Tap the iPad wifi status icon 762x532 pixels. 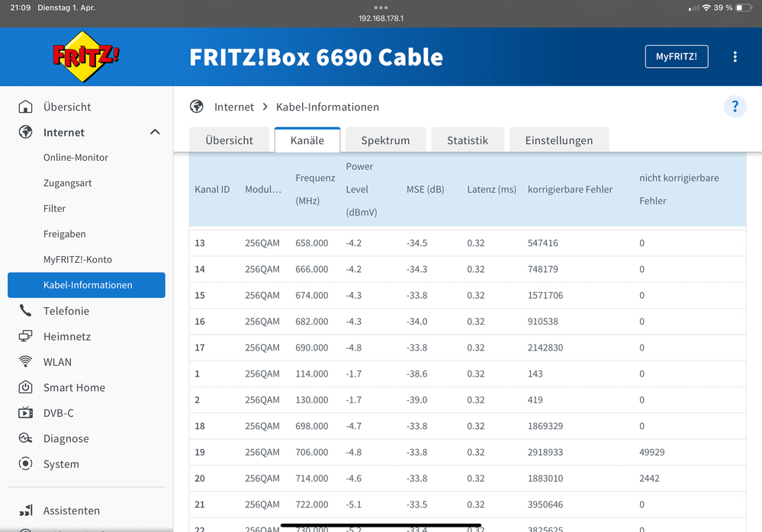(706, 8)
